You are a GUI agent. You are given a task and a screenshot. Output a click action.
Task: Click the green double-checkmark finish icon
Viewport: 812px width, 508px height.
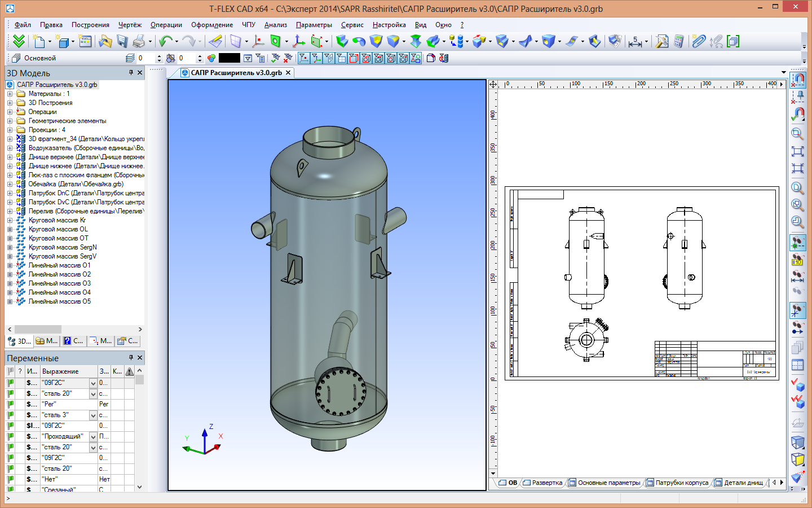(19, 41)
